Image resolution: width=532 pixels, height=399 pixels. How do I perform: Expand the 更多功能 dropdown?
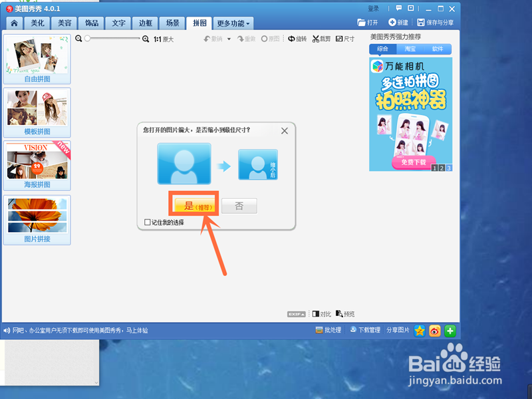pos(233,23)
